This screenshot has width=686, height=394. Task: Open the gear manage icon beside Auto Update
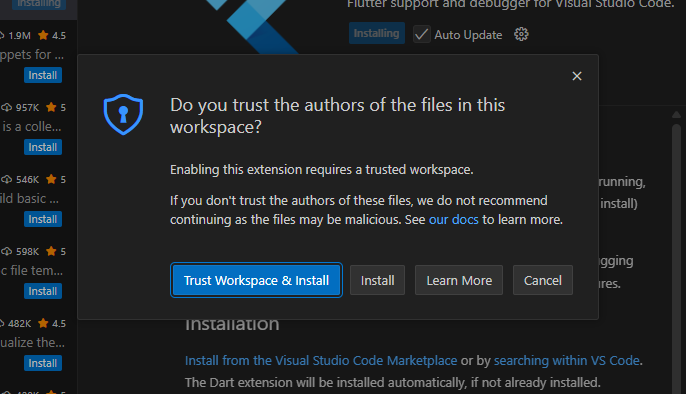point(521,34)
